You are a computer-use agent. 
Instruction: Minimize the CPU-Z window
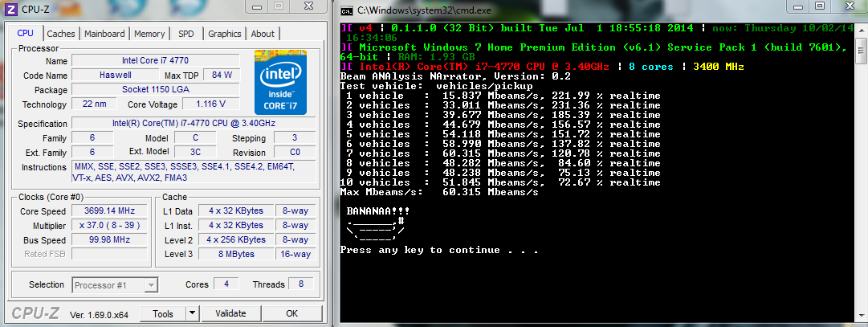pos(256,6)
